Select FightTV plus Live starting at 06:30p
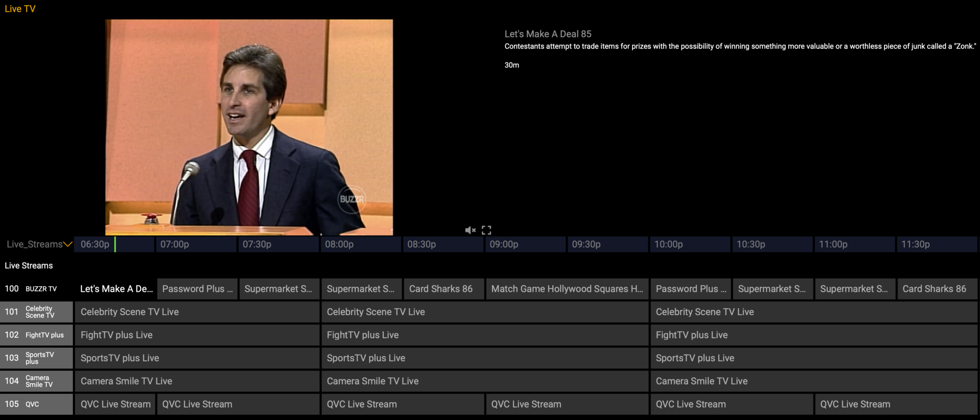 [x=197, y=335]
